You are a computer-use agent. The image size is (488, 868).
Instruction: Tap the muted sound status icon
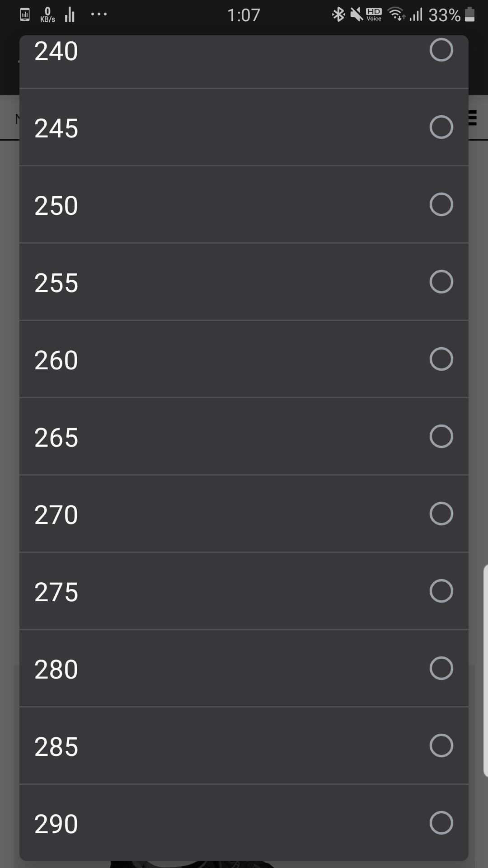pyautogui.click(x=356, y=15)
